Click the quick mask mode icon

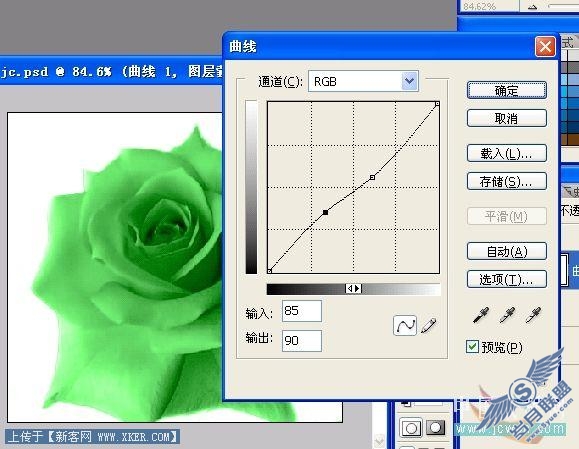coord(435,428)
